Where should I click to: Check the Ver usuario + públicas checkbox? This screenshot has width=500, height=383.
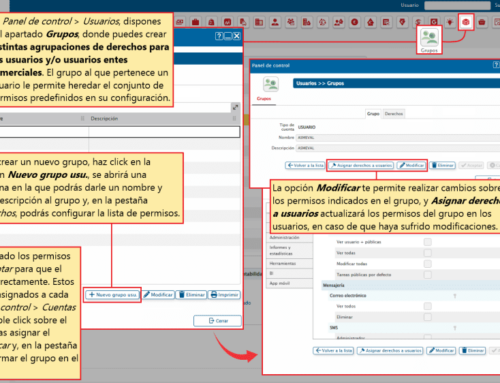coord(428,242)
